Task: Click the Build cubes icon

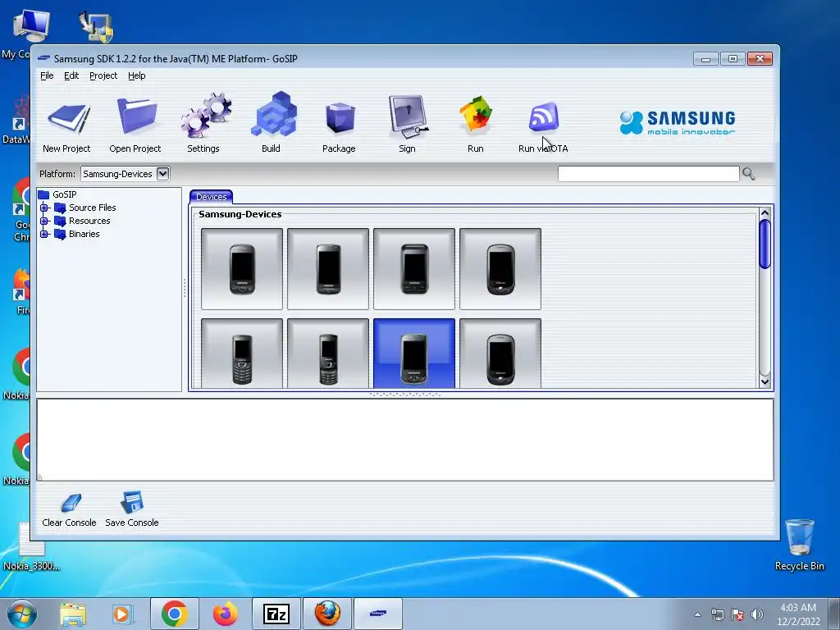Action: pyautogui.click(x=273, y=113)
